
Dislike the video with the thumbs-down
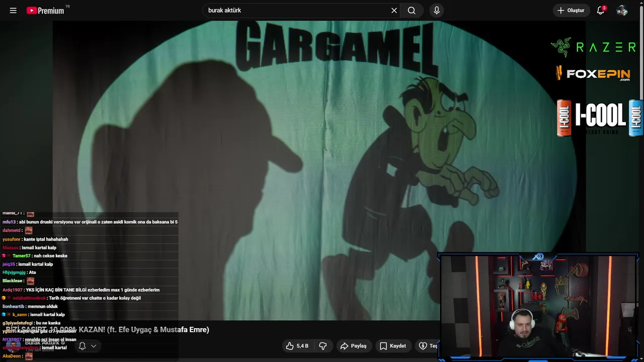tap(323, 346)
